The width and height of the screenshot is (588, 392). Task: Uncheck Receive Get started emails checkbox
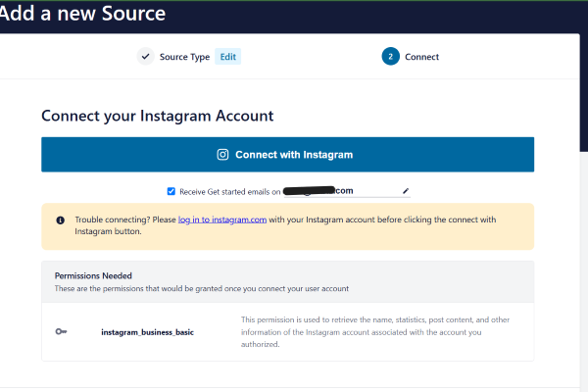[x=171, y=191]
